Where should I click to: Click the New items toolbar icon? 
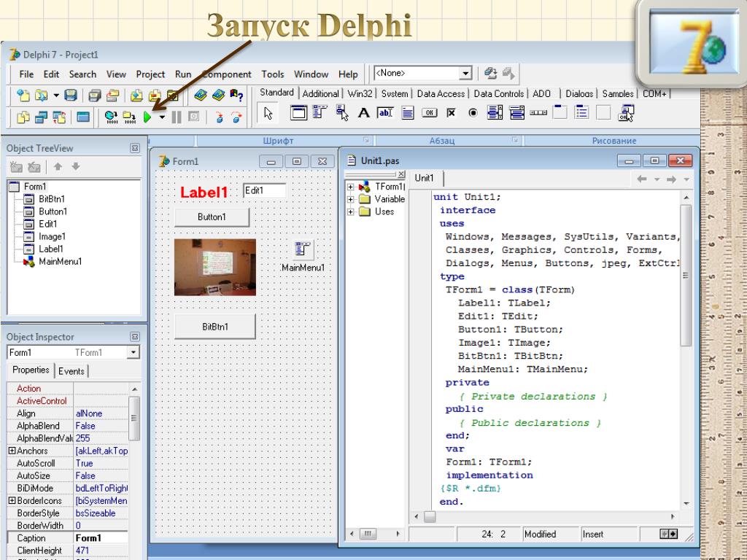[23, 96]
